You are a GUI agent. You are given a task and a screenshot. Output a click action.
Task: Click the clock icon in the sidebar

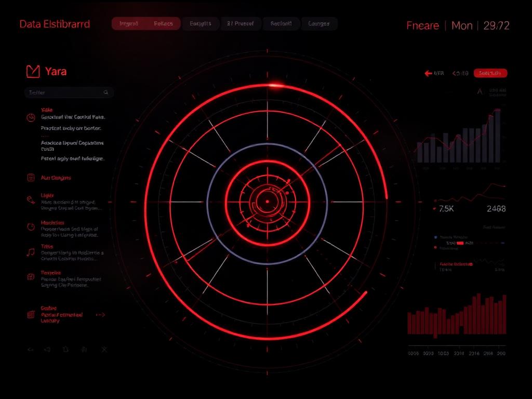point(31,117)
